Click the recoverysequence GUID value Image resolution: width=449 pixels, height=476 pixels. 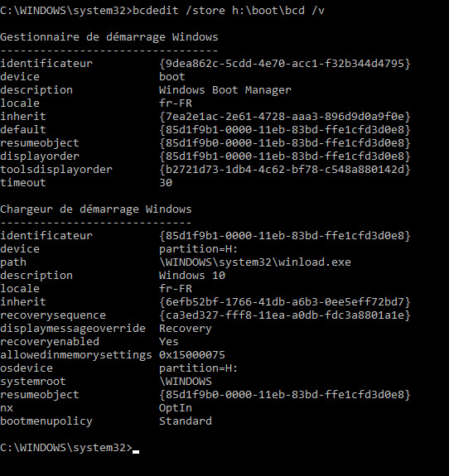[285, 315]
